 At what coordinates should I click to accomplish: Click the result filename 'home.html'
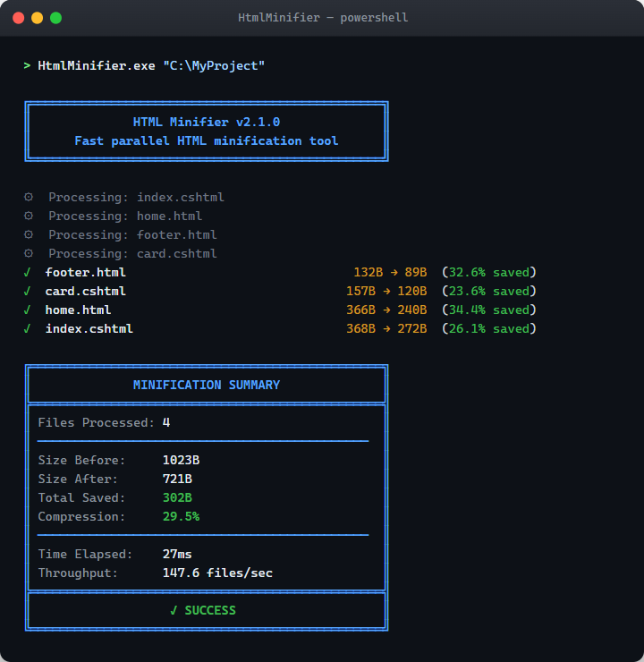[x=78, y=310]
